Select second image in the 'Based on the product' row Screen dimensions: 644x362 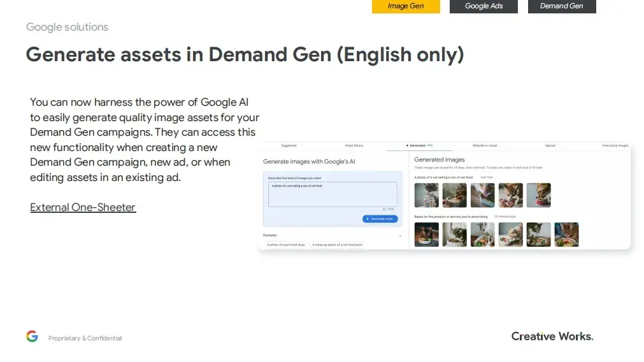(x=454, y=235)
